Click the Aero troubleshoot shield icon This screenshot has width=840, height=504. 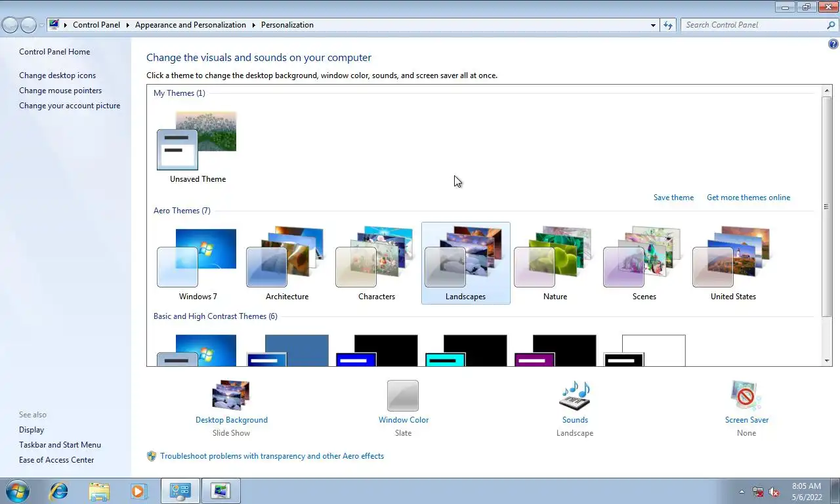(152, 456)
